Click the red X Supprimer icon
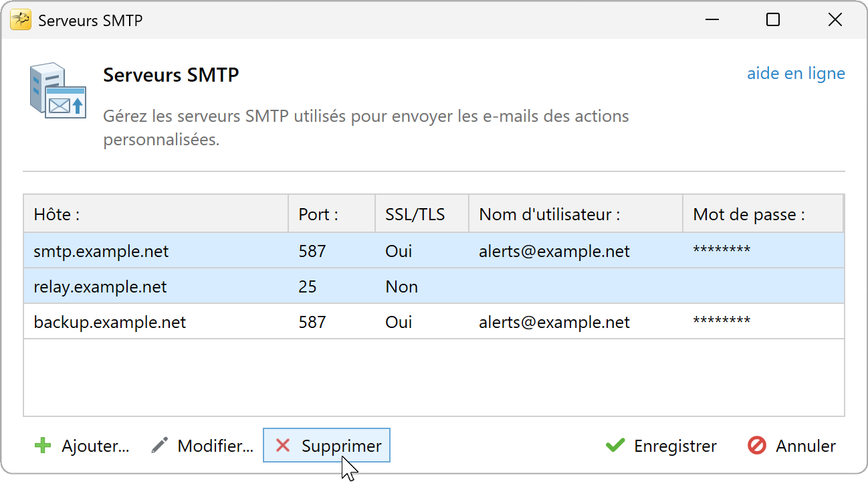 (x=283, y=446)
